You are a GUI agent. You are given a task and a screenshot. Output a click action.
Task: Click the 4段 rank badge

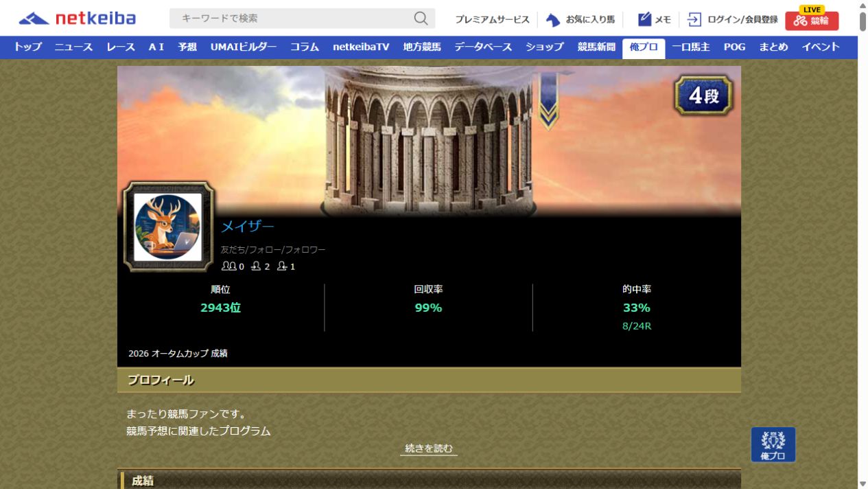pyautogui.click(x=703, y=95)
